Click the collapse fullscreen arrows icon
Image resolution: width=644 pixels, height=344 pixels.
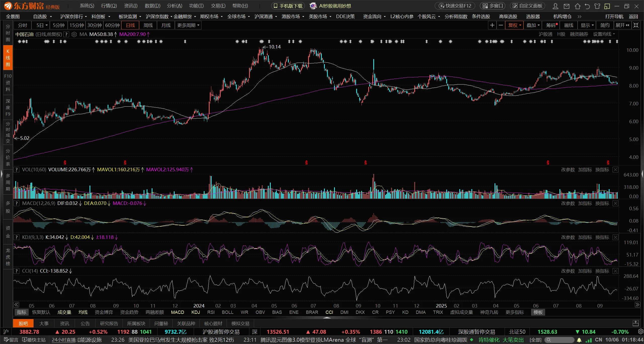click(x=636, y=25)
